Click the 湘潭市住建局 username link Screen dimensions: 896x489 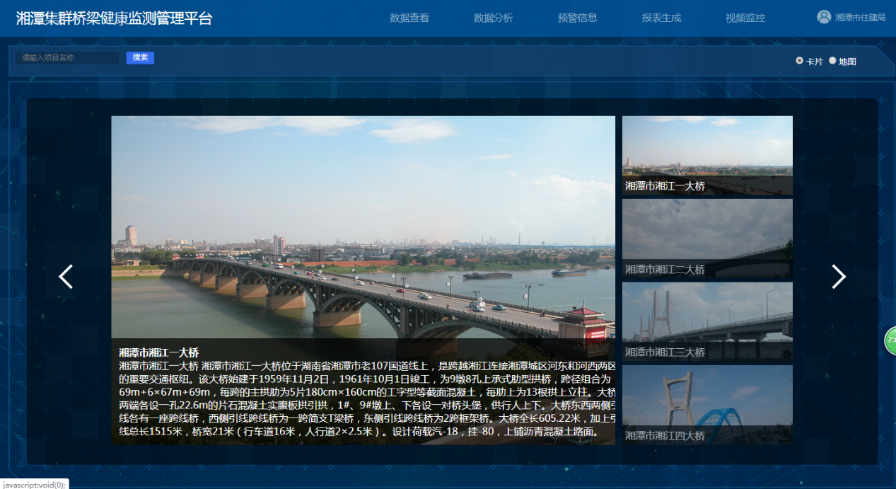click(x=860, y=18)
